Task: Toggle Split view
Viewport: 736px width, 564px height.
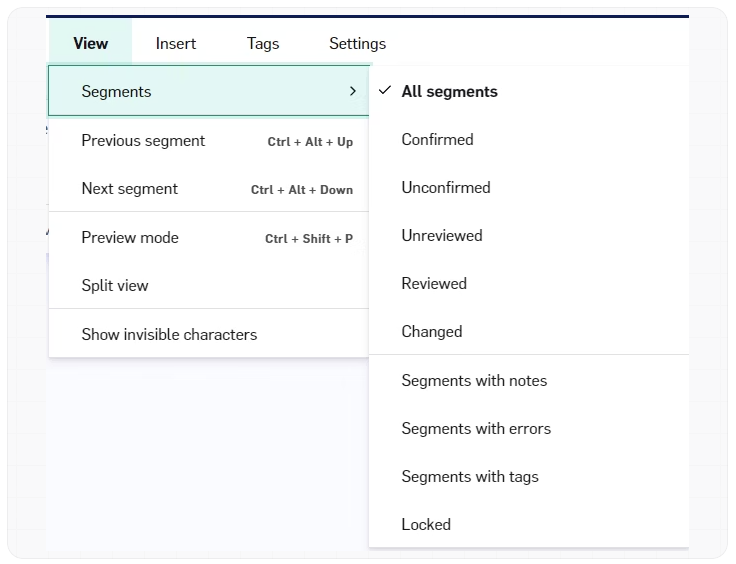Action: [x=115, y=285]
